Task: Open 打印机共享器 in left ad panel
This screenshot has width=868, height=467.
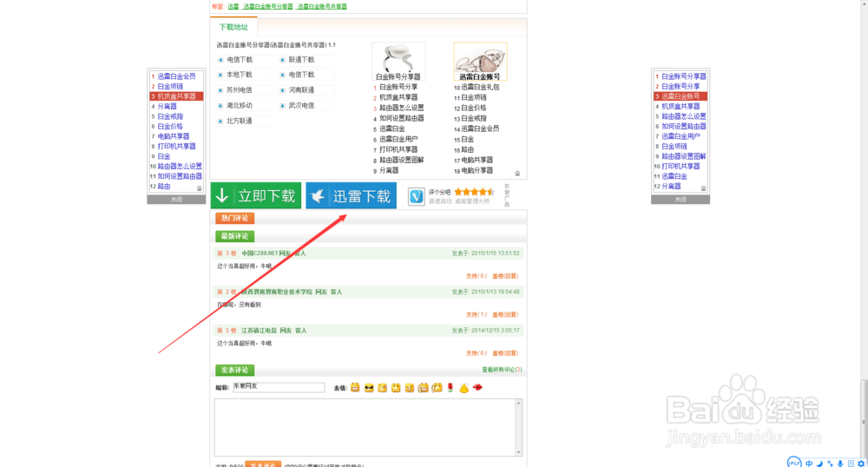Action: pos(176,146)
